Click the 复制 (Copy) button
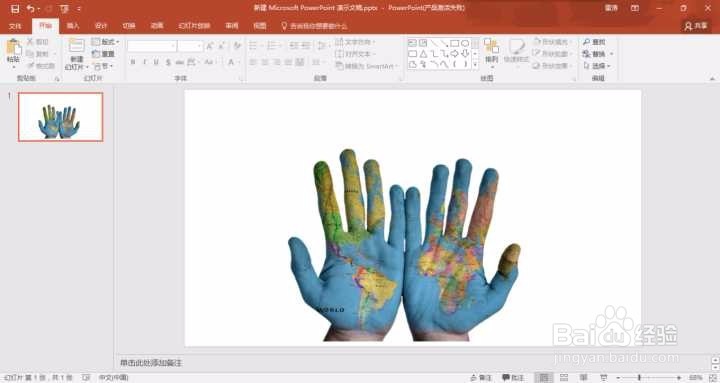Screen dimensions: 720x383 coord(38,54)
